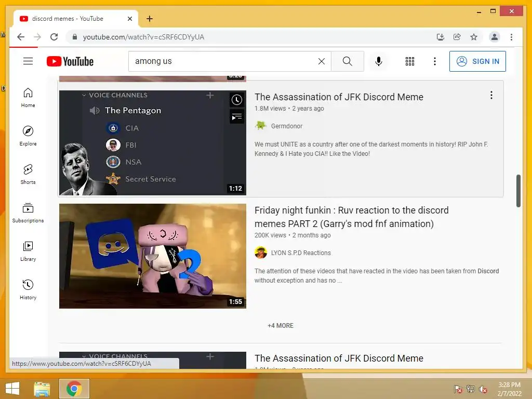Clear the search box with the X
The height and width of the screenshot is (399, 532).
pos(321,61)
